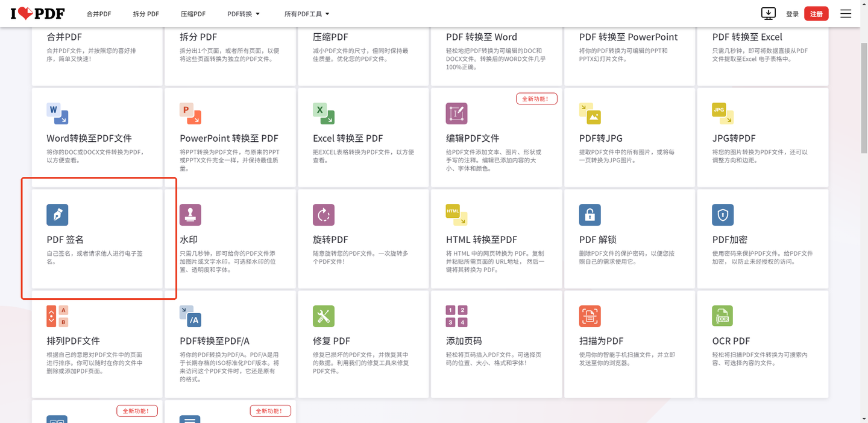Click the PDF转JPG icon
This screenshot has height=423, width=868.
coord(590,113)
